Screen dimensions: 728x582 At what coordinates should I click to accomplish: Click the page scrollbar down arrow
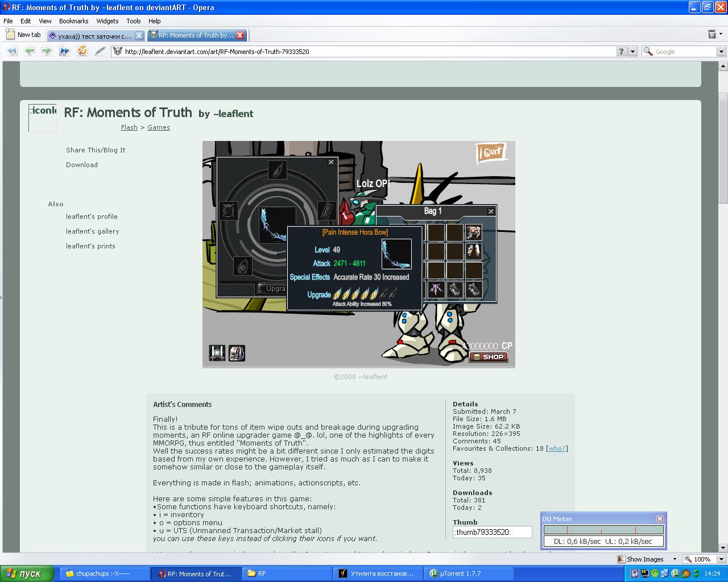(x=723, y=547)
